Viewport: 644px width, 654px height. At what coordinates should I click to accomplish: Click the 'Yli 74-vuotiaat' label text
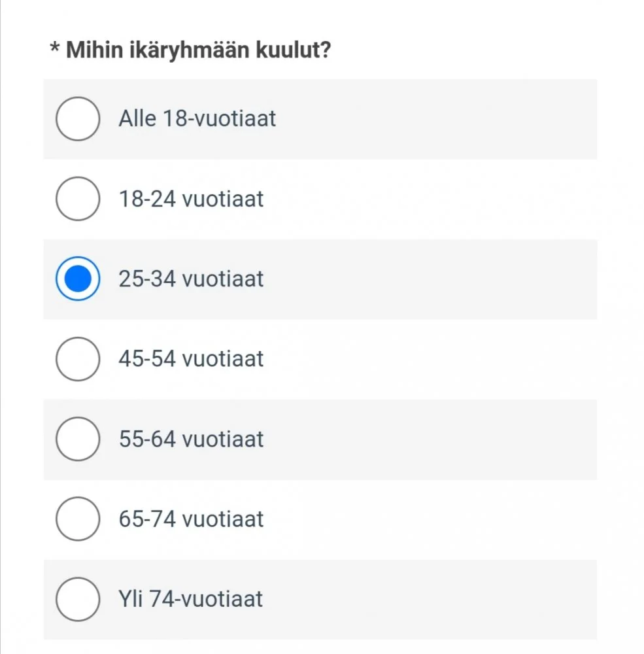coord(190,599)
